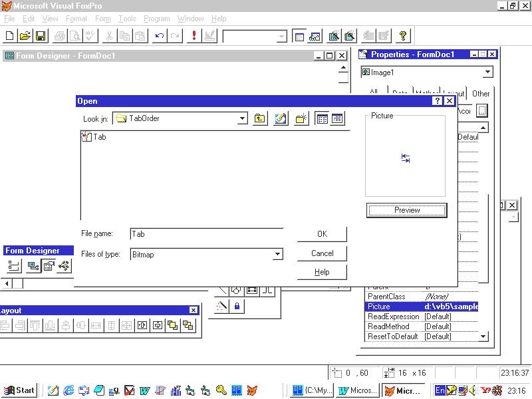Toggle Properties Window icon in Form Designer toolbar

pos(49,265)
